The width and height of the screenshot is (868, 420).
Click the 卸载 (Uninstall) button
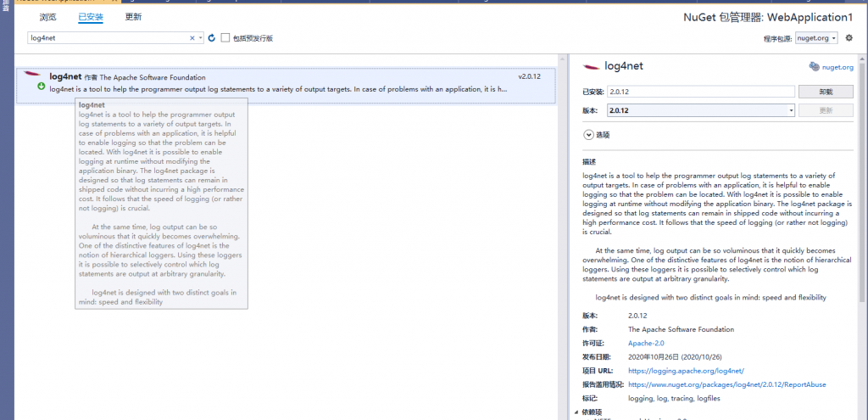tap(826, 92)
